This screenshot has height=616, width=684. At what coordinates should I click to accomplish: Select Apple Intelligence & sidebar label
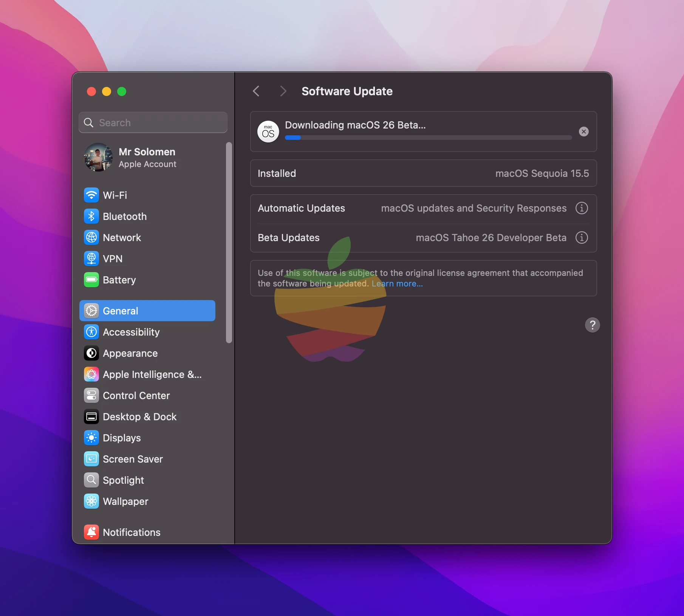point(152,375)
